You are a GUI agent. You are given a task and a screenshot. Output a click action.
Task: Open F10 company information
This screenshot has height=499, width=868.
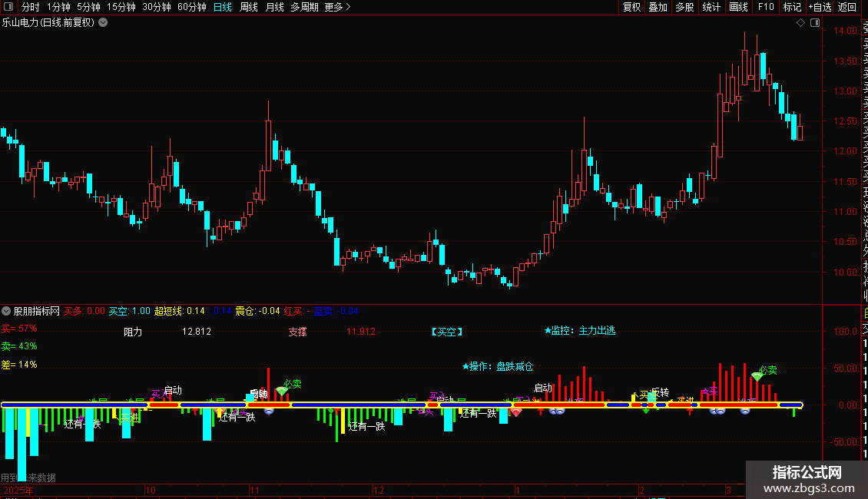coord(766,7)
